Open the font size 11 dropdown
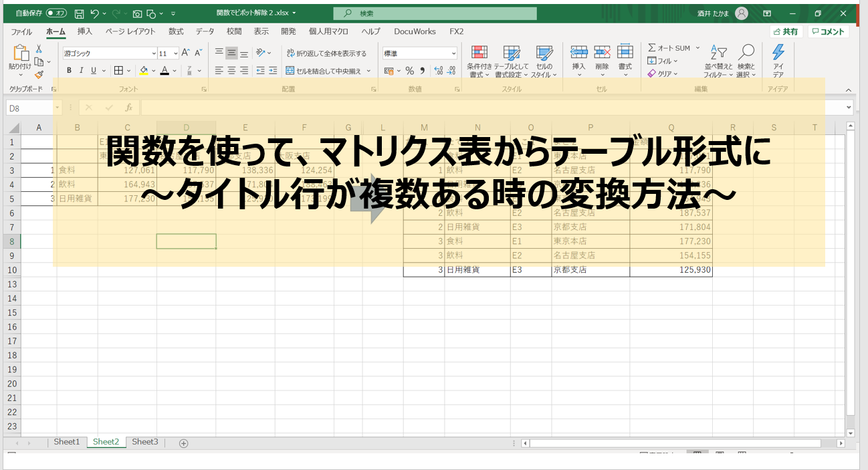Viewport: 868px width, 470px height. pos(176,53)
